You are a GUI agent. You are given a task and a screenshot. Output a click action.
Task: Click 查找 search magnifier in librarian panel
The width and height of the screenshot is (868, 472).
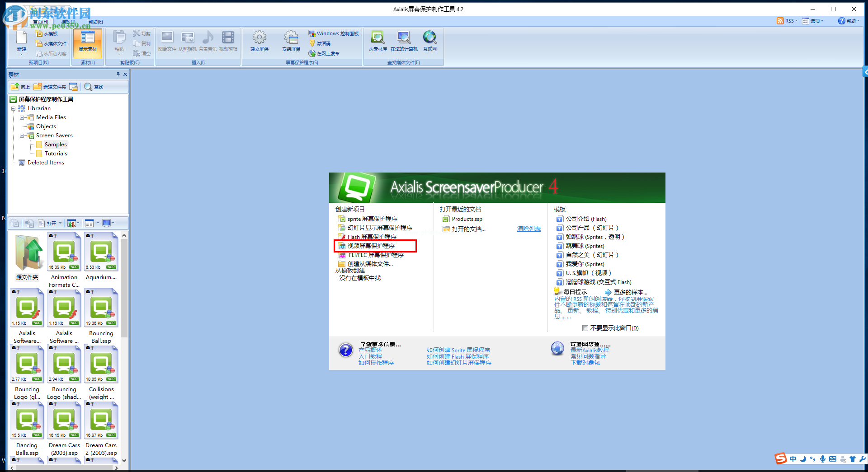point(94,87)
